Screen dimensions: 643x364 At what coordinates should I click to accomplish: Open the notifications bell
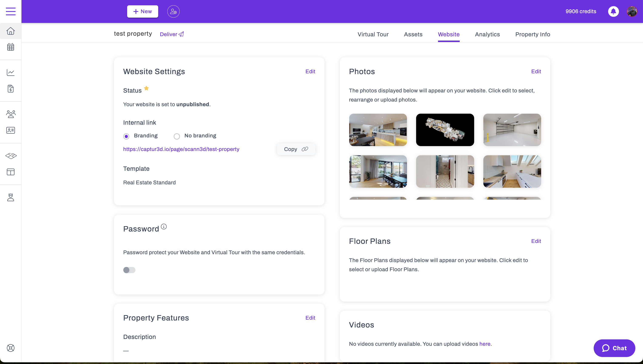tap(613, 11)
